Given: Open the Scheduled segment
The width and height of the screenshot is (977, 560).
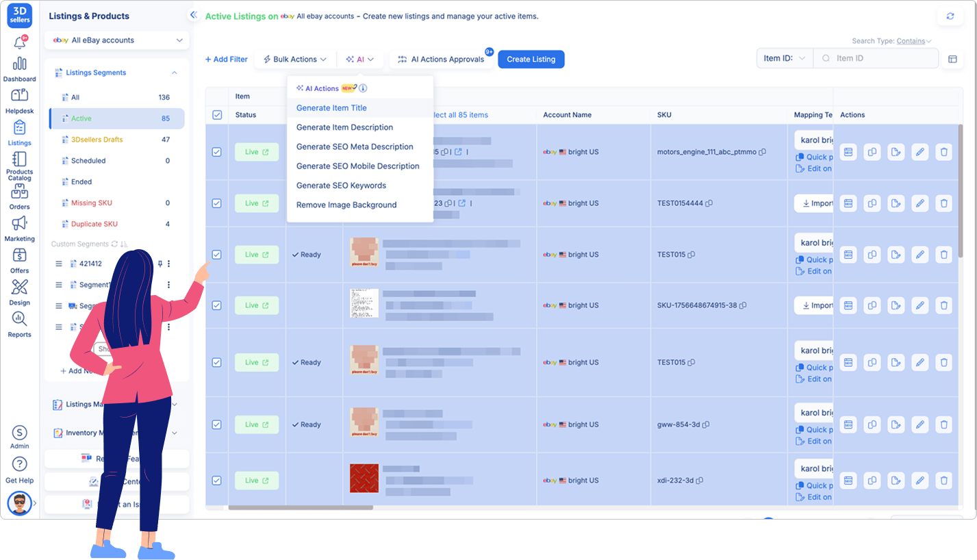Looking at the screenshot, I should (116, 161).
